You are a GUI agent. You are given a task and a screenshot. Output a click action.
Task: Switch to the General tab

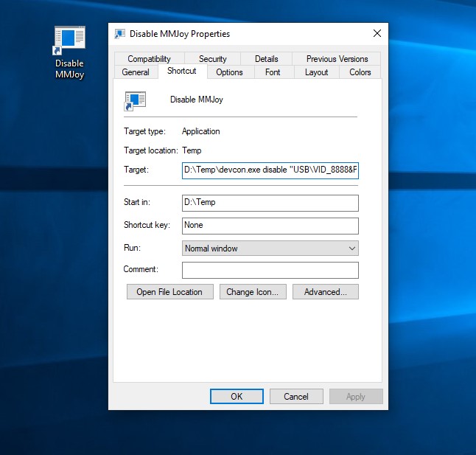click(136, 72)
